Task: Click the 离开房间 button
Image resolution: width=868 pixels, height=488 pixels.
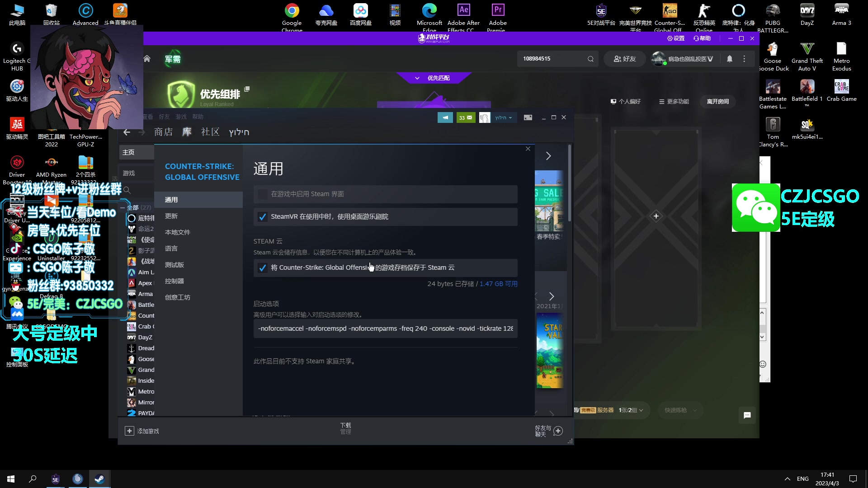Action: click(717, 102)
